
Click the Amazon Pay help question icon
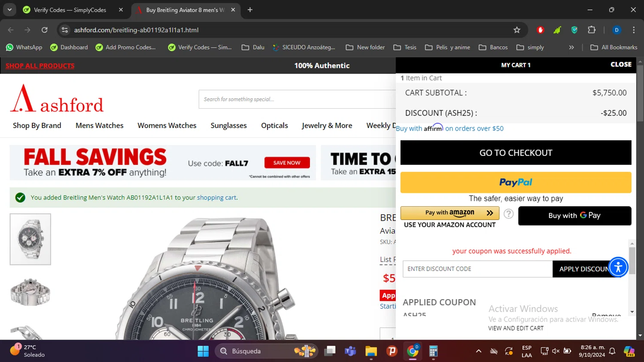[x=509, y=214]
